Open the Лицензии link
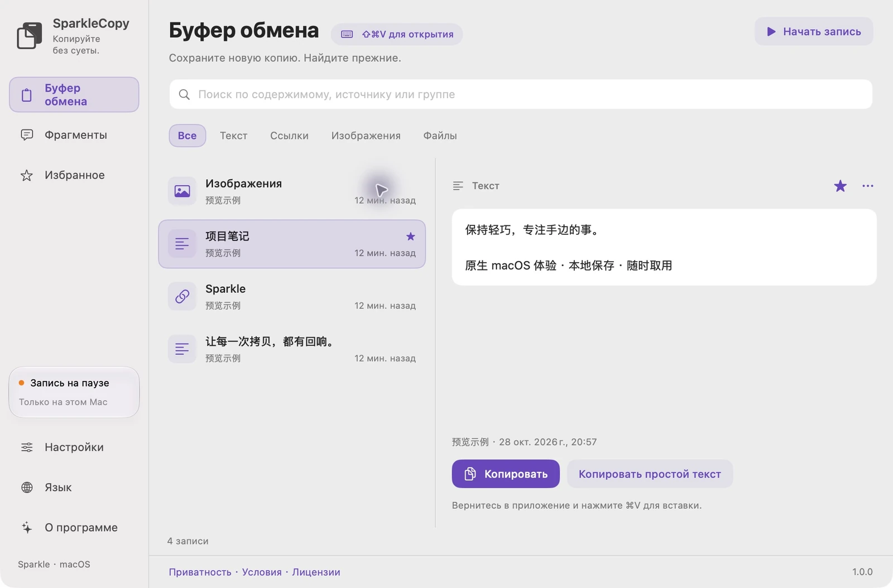 (316, 572)
